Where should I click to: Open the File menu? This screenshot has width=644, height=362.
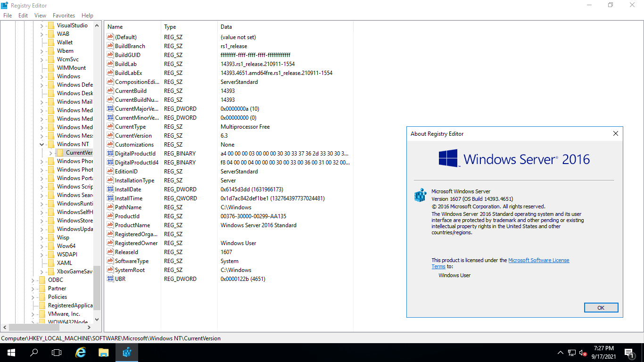[x=8, y=16]
